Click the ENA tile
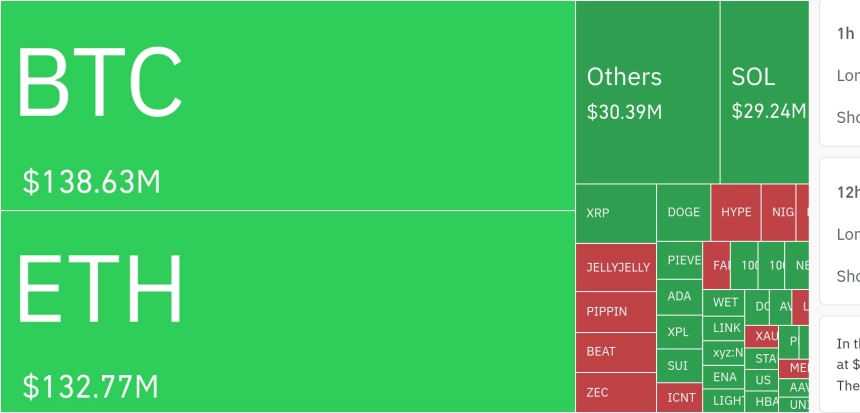The image size is (860, 413). tap(725, 377)
